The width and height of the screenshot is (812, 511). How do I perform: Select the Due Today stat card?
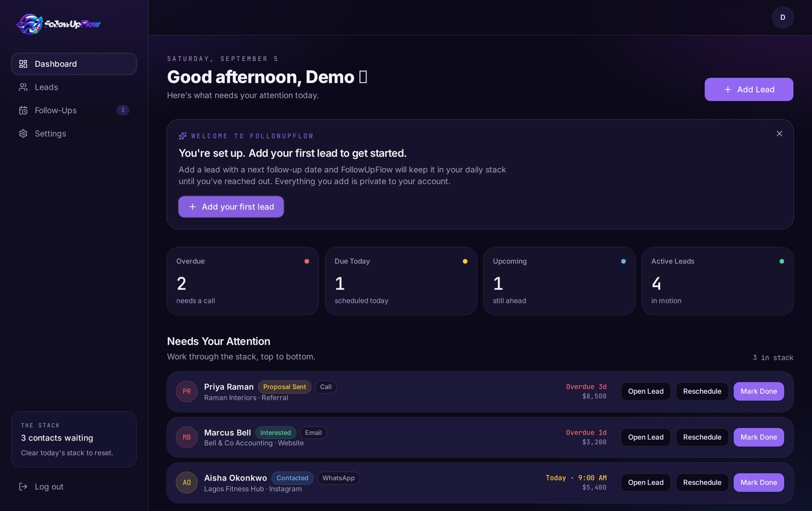(x=401, y=281)
